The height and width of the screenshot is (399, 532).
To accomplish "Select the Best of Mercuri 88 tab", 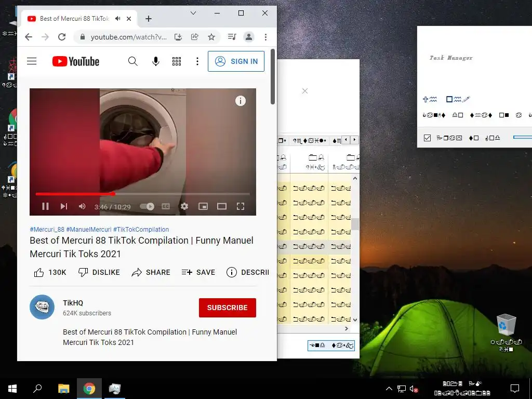I will tap(79, 19).
